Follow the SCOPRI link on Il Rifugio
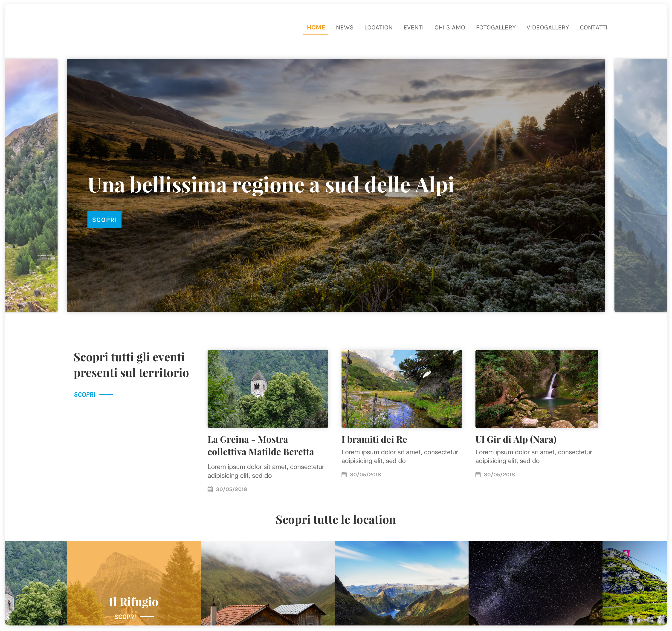 point(134,617)
